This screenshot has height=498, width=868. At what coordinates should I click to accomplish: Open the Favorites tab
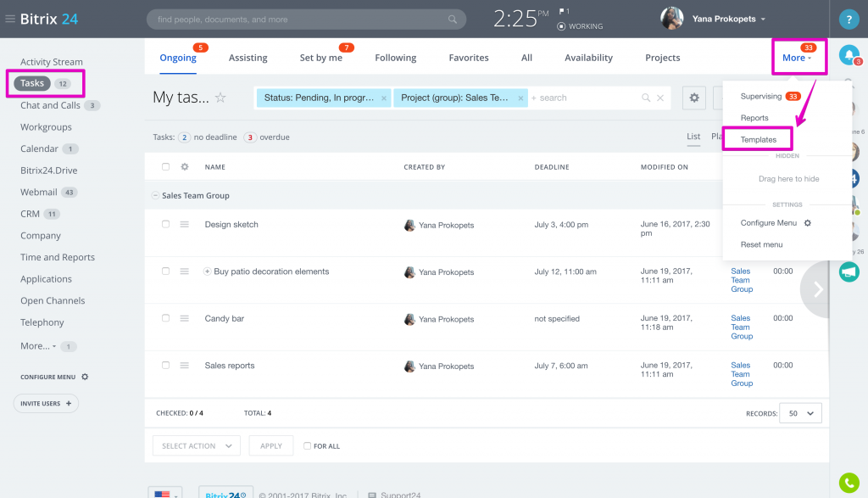[468, 58]
